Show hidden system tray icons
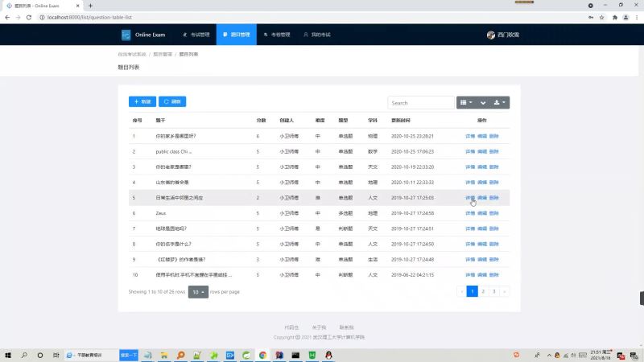 point(549,355)
